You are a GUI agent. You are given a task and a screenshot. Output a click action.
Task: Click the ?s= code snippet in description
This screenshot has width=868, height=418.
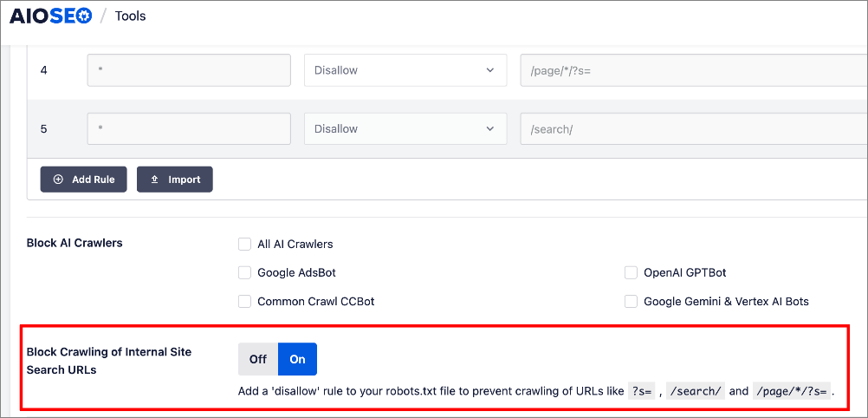(x=642, y=391)
